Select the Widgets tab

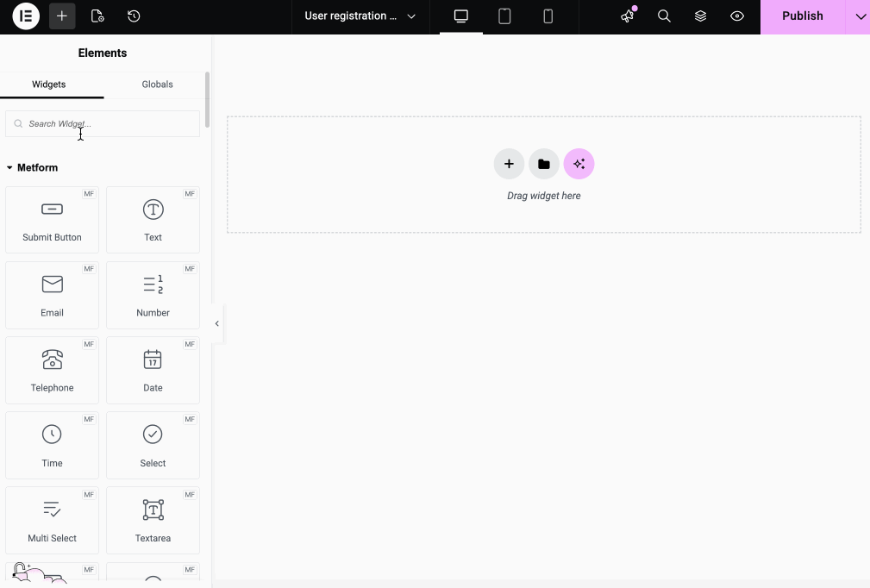pyautogui.click(x=48, y=84)
